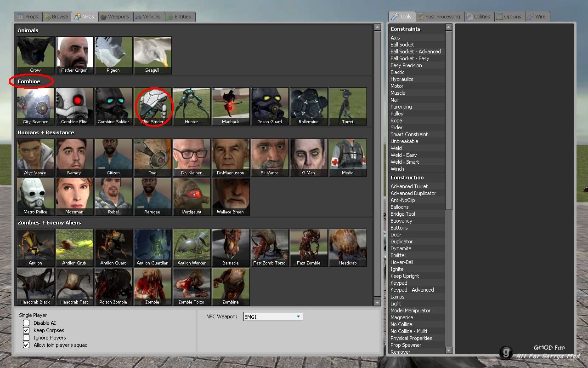Uncheck Allow join player's squad
The width and height of the screenshot is (588, 368).
pyautogui.click(x=26, y=345)
